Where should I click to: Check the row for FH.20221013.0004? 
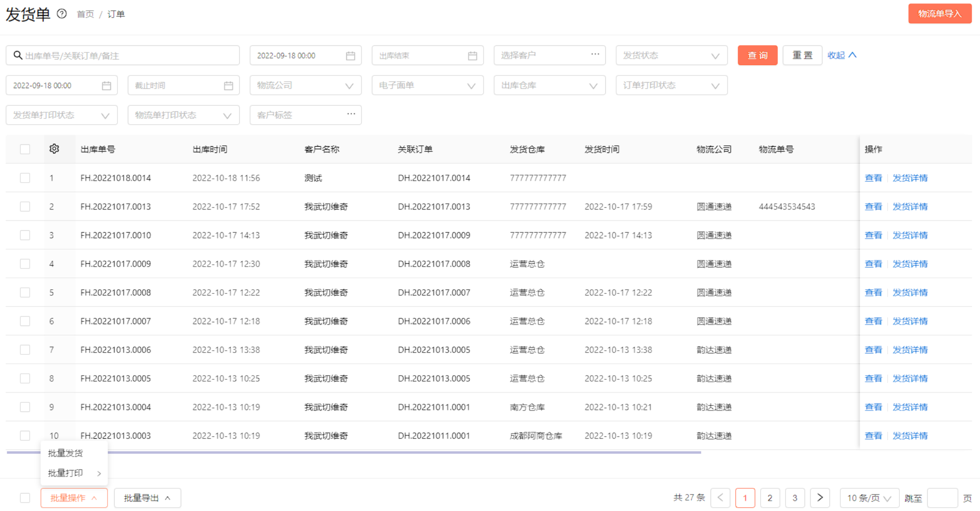click(25, 407)
